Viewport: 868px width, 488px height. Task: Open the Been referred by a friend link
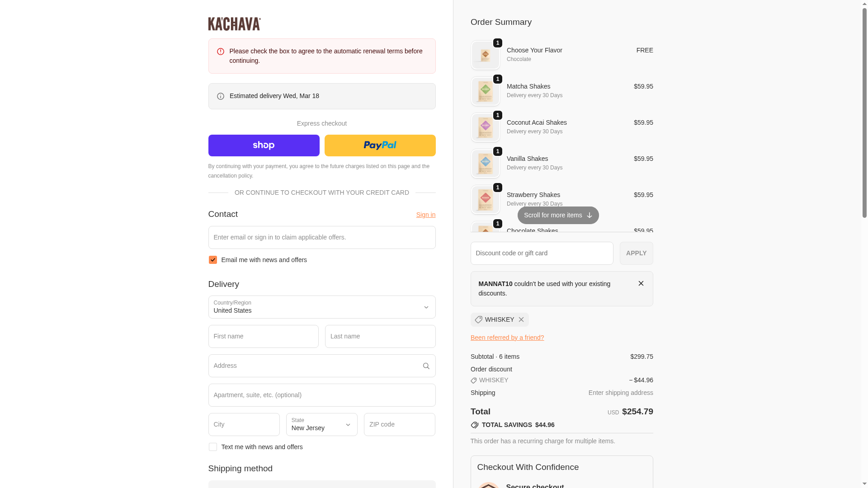507,338
